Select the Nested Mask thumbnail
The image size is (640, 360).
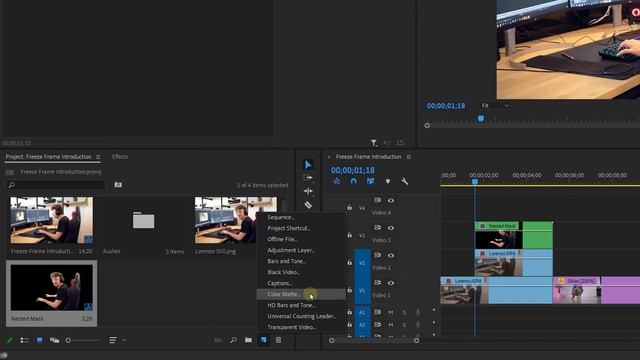coord(51,288)
